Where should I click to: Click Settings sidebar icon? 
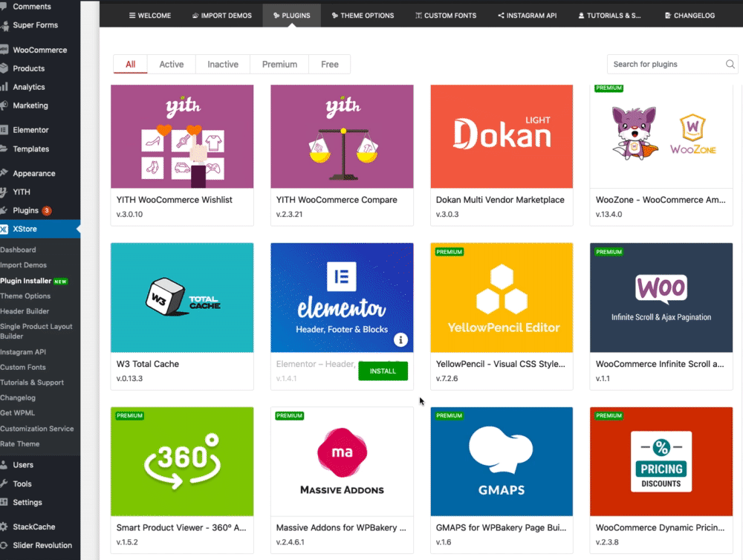coord(4,502)
